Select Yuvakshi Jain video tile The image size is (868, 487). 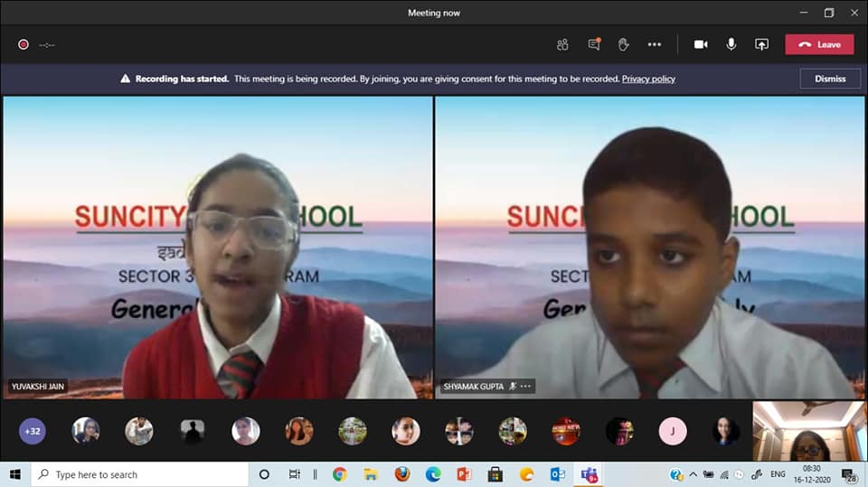pyautogui.click(x=218, y=248)
